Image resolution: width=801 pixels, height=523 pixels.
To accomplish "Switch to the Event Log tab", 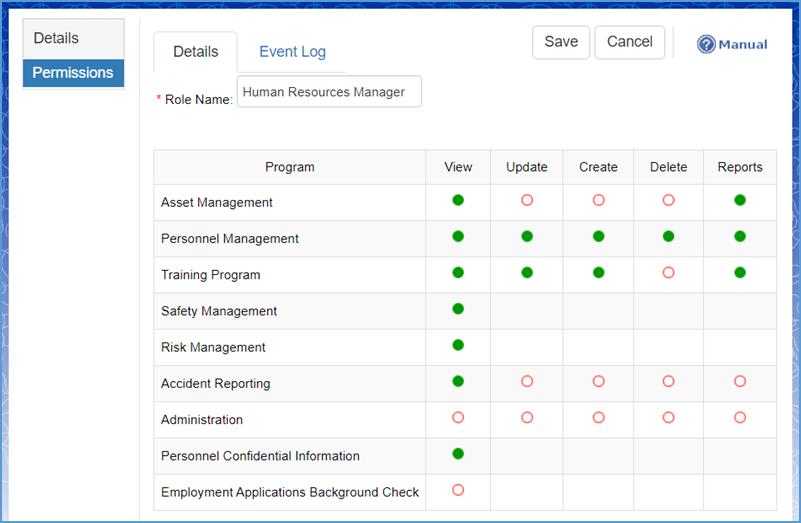I will tap(292, 52).
